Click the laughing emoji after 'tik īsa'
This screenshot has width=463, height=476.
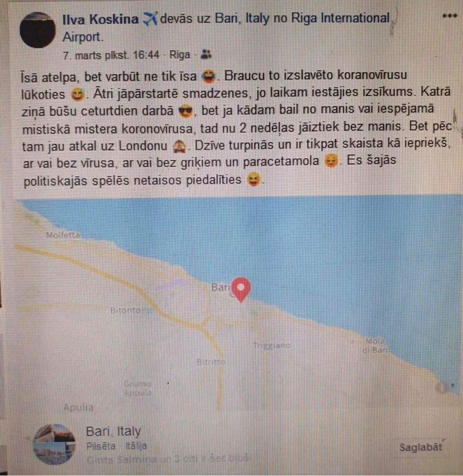click(209, 76)
